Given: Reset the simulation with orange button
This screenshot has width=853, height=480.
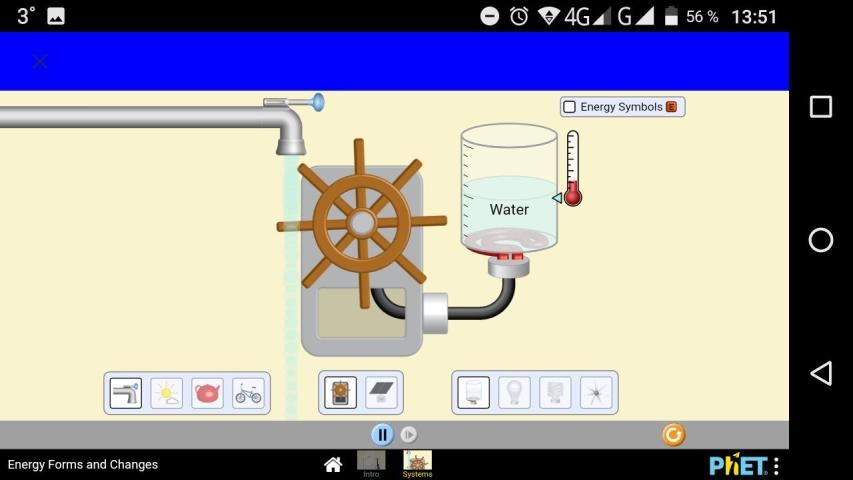Looking at the screenshot, I should (x=673, y=434).
